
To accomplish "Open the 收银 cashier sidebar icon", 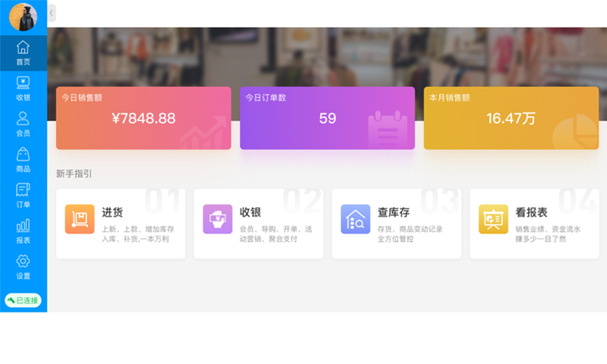I will [23, 83].
